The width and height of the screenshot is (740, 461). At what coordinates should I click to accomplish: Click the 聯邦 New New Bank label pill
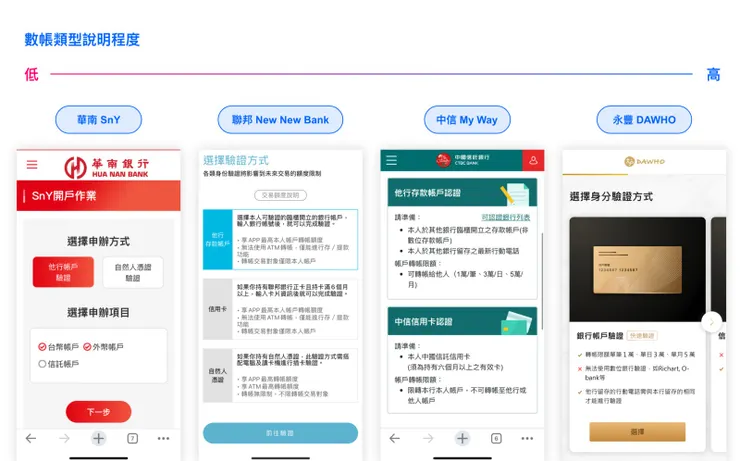tap(280, 120)
